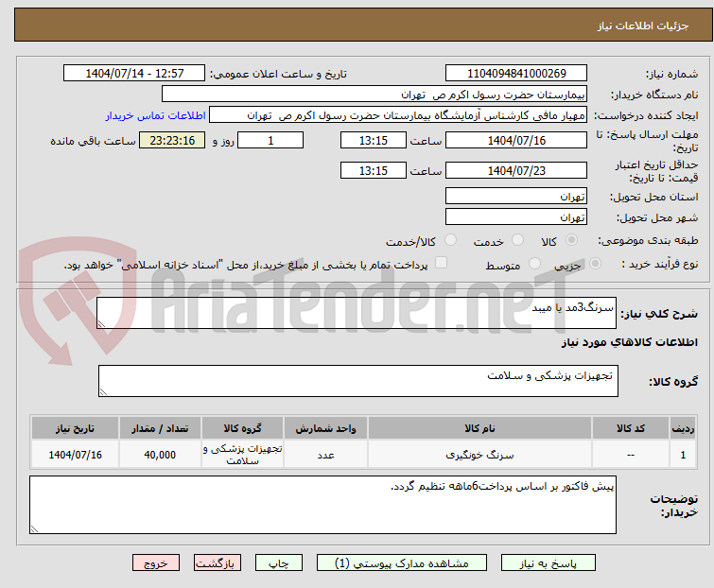The image size is (714, 588).
Task: Click the unit cell عدد
Action: tap(325, 454)
